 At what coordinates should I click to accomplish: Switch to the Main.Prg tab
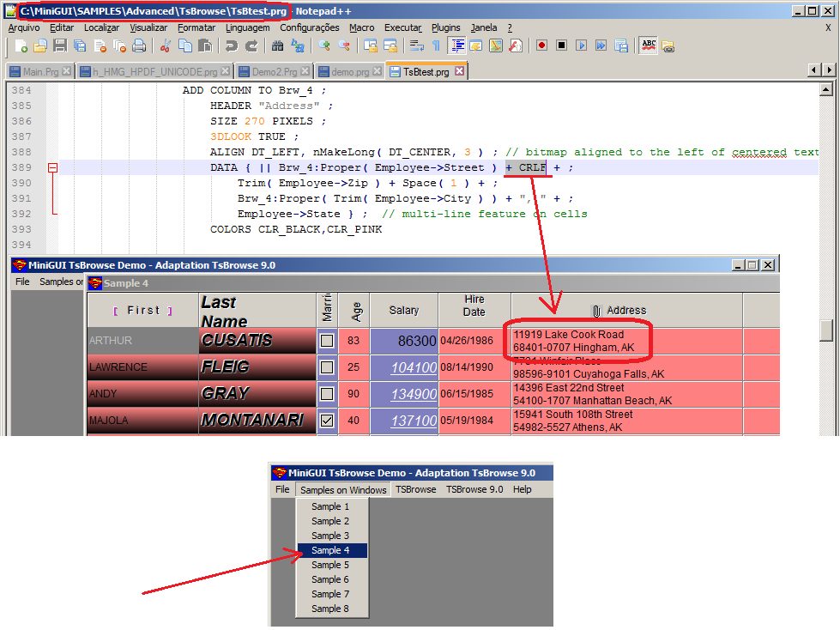pyautogui.click(x=40, y=72)
